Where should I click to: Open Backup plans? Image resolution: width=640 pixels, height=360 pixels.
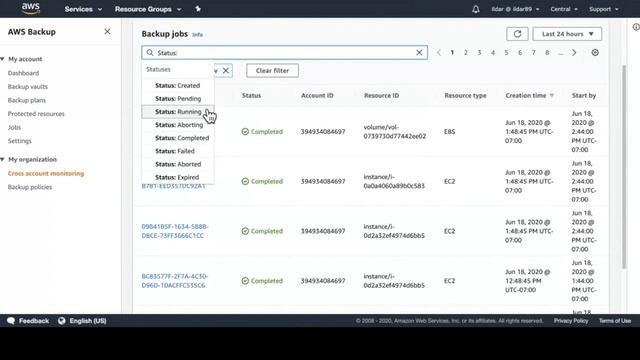pos(27,100)
